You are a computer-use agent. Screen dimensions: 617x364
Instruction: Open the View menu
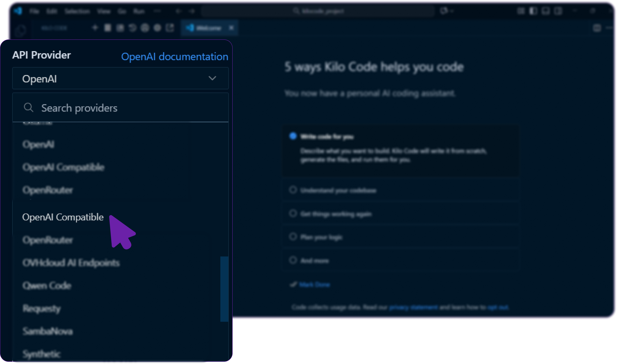tap(104, 11)
